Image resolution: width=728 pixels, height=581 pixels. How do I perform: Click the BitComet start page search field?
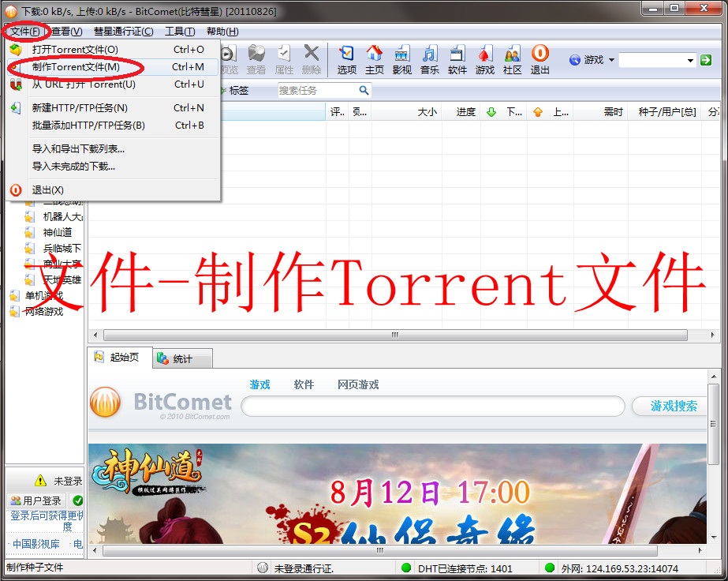433,407
